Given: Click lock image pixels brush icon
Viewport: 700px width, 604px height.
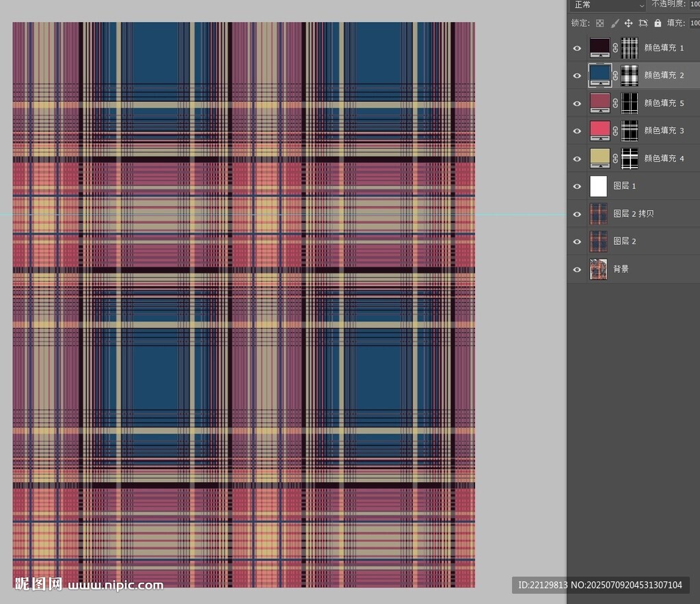Looking at the screenshot, I should point(615,23).
